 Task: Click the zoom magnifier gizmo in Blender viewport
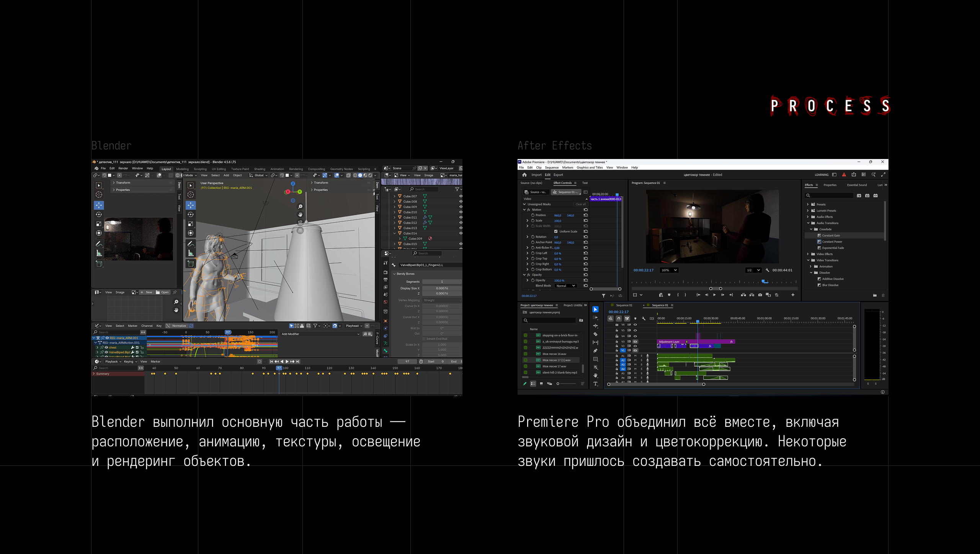pyautogui.click(x=301, y=207)
